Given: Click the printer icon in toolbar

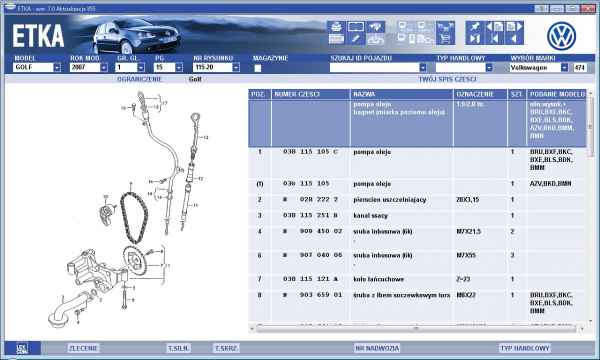Looking at the screenshot, I should 336,27.
